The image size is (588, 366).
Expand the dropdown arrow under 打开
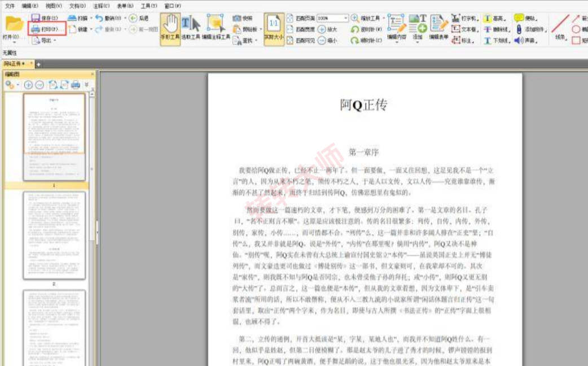coord(15,42)
